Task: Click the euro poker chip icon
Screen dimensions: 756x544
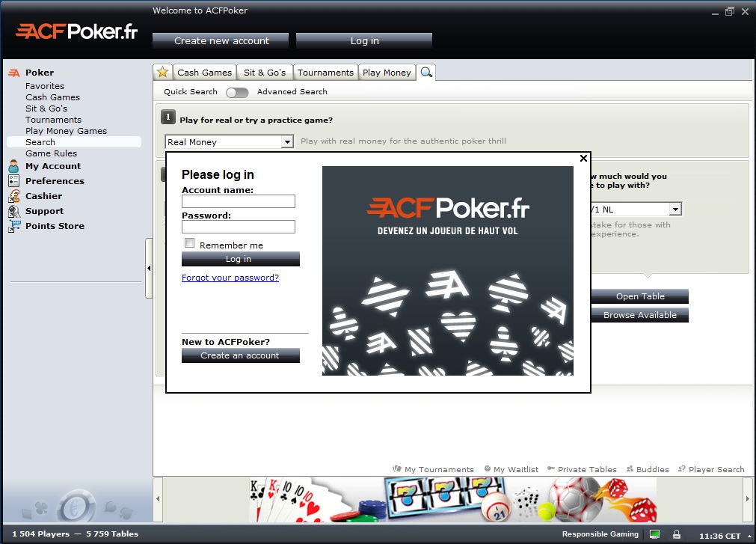Action: click(x=76, y=507)
